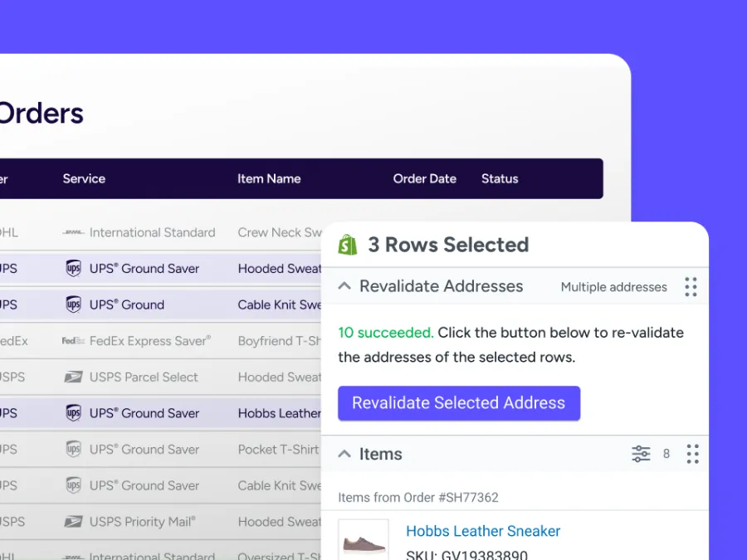Sort by the Order Date column header
Image resolution: width=747 pixels, height=560 pixels.
click(424, 178)
